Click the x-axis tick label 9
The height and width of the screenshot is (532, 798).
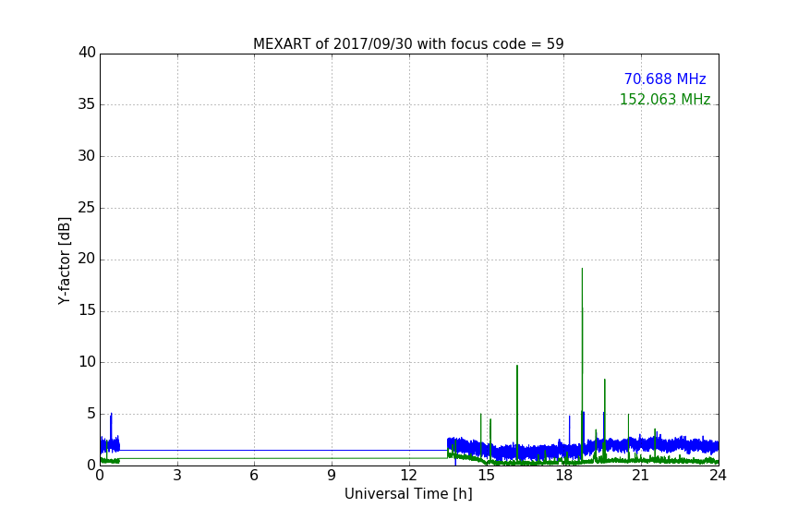tap(332, 476)
